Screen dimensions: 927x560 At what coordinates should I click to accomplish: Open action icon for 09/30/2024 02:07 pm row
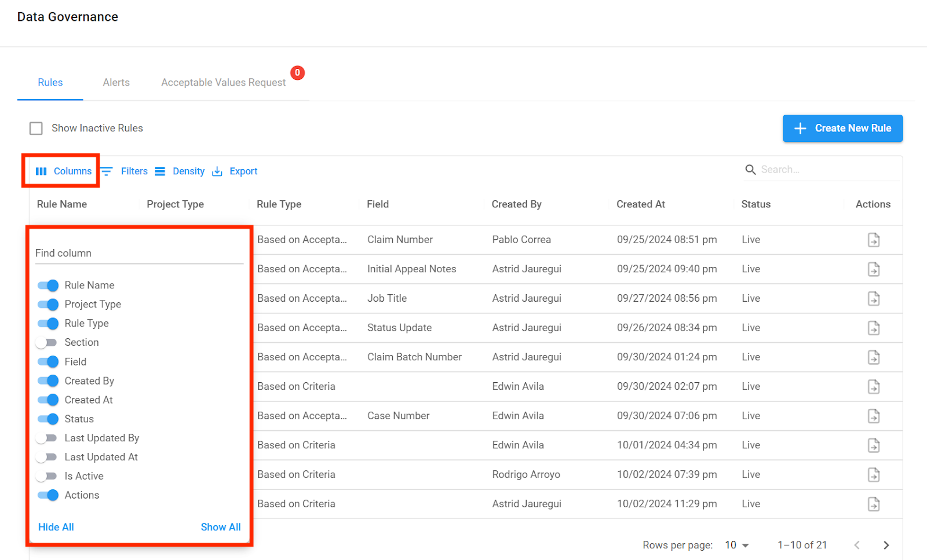[x=874, y=387]
